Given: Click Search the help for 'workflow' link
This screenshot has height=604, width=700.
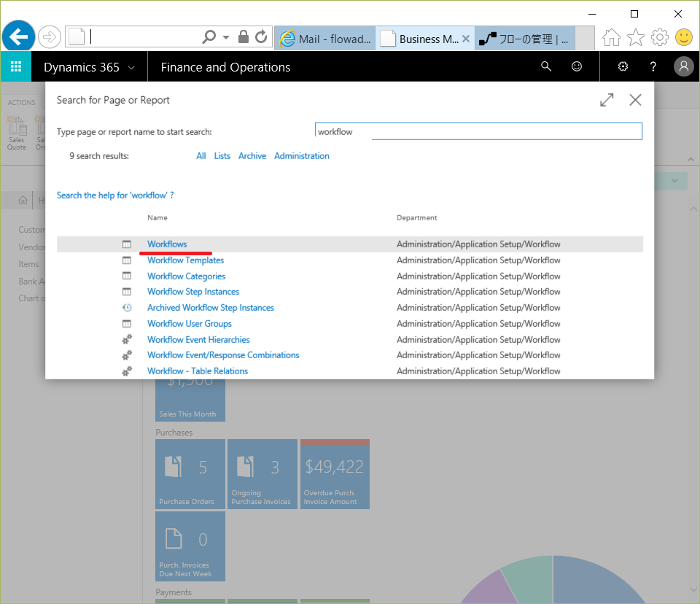Looking at the screenshot, I should (x=115, y=195).
